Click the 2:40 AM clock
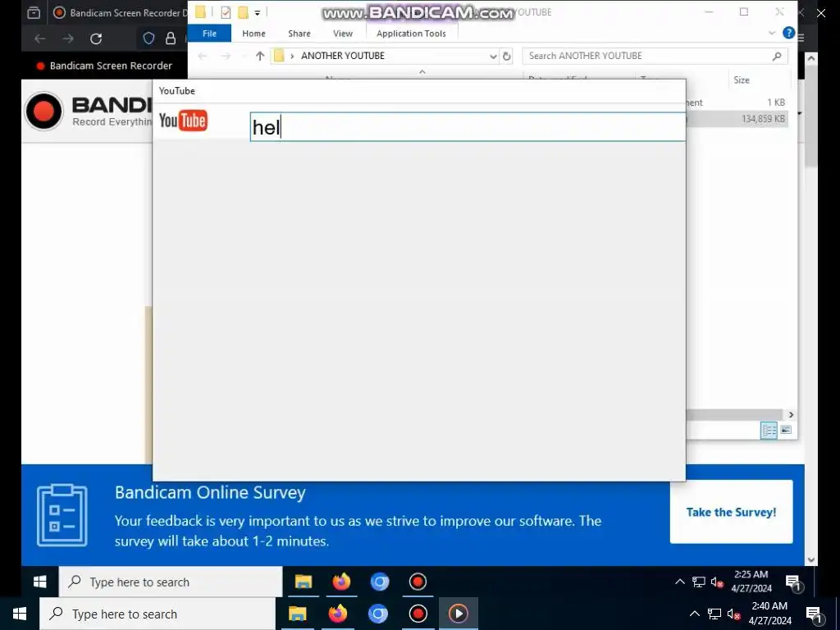Image resolution: width=840 pixels, height=630 pixels. (x=769, y=614)
